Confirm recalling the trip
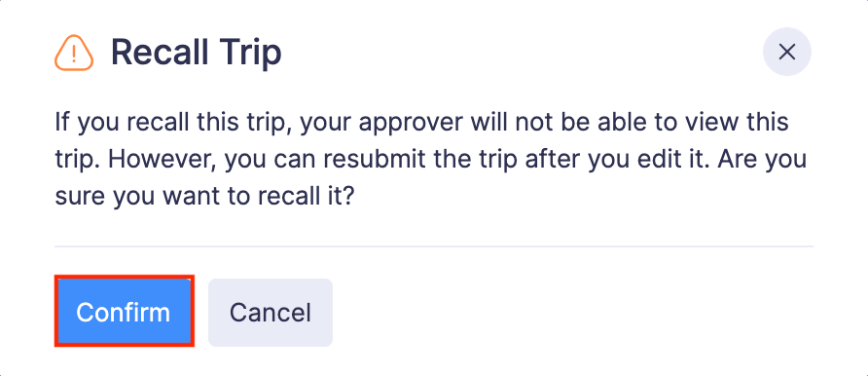868x376 pixels. [x=124, y=313]
